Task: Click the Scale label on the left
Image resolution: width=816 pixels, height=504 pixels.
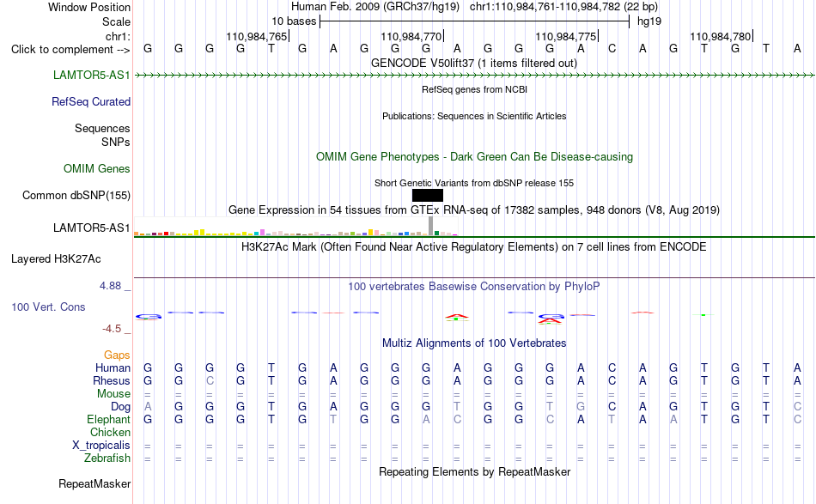Action: pos(117,21)
